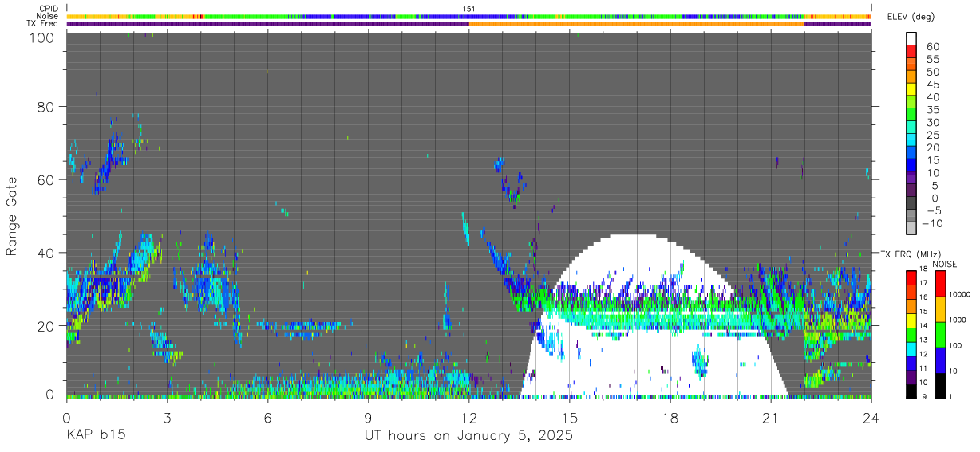Click the UT hours on January 5, 2025 title
Viewport: 980px width, 452px height.
click(468, 436)
